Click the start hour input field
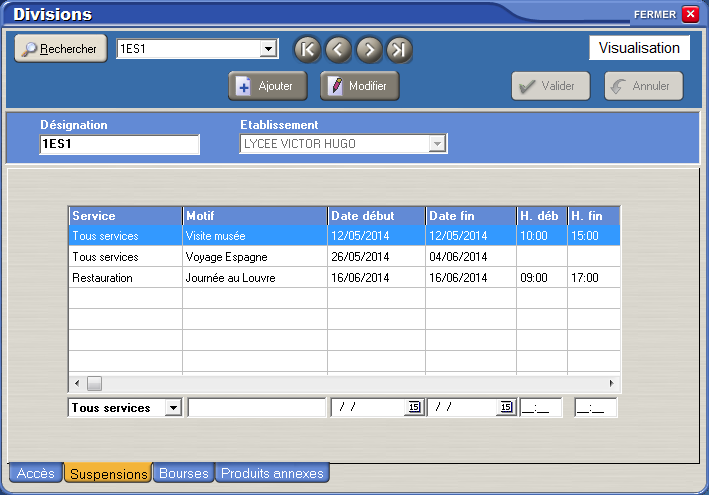The height and width of the screenshot is (495, 709). (x=541, y=408)
